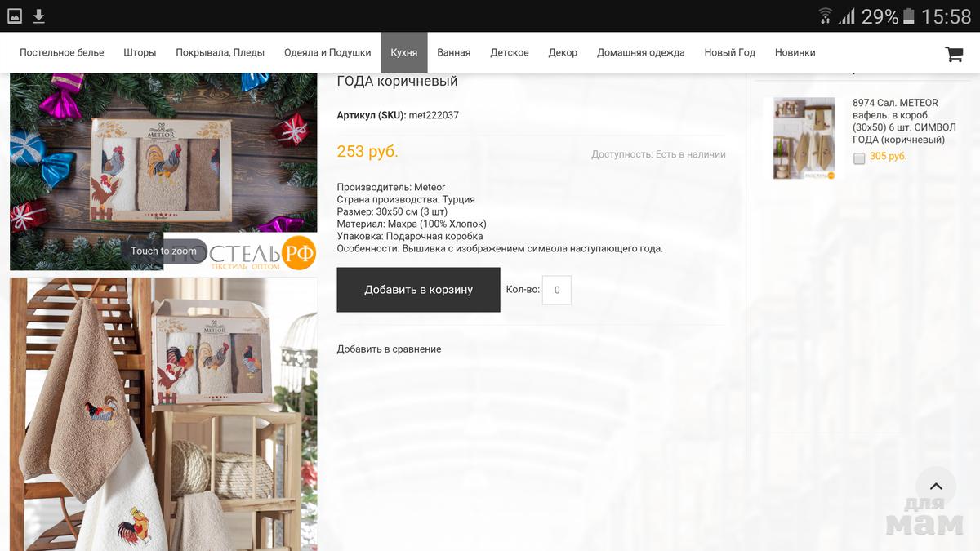Open the Шторы menu
This screenshot has height=551, width=980.
[140, 52]
